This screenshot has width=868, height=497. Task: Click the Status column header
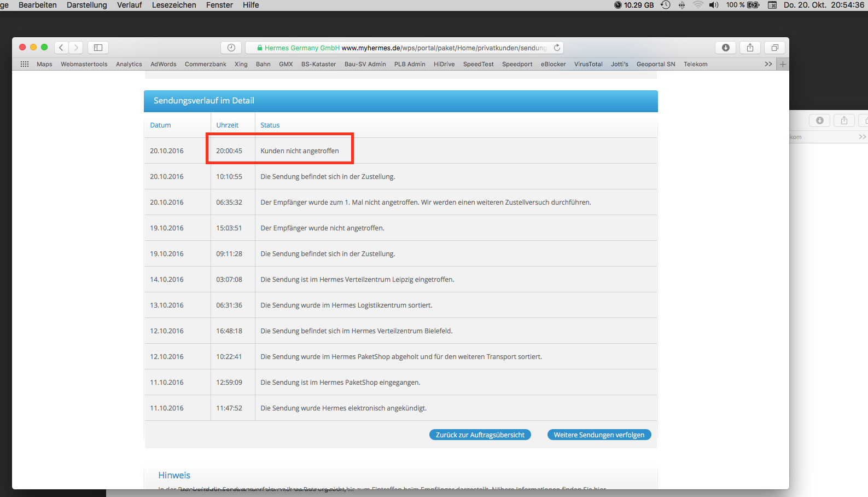[270, 125]
